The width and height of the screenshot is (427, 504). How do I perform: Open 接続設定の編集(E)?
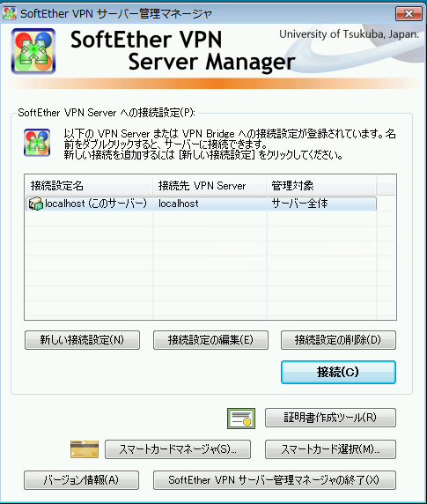[x=210, y=340]
